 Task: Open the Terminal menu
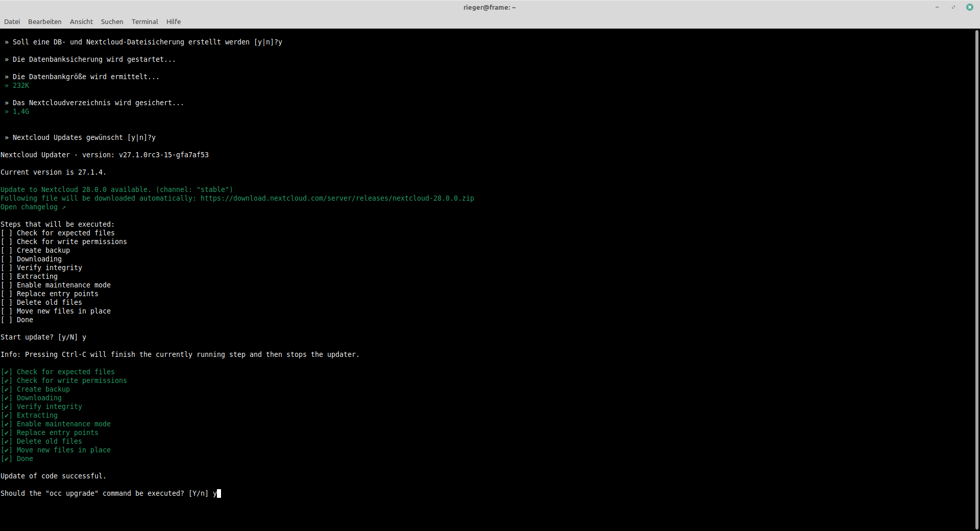144,21
